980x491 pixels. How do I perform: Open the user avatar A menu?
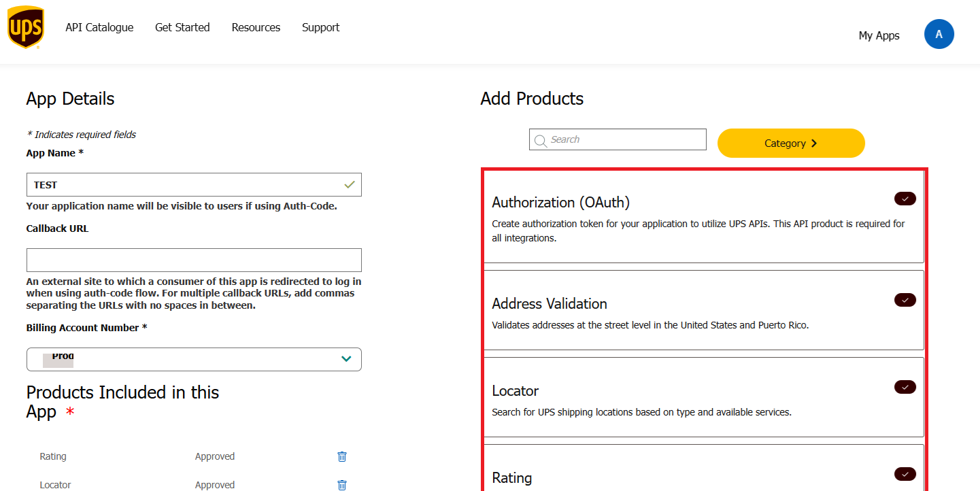[x=939, y=34]
